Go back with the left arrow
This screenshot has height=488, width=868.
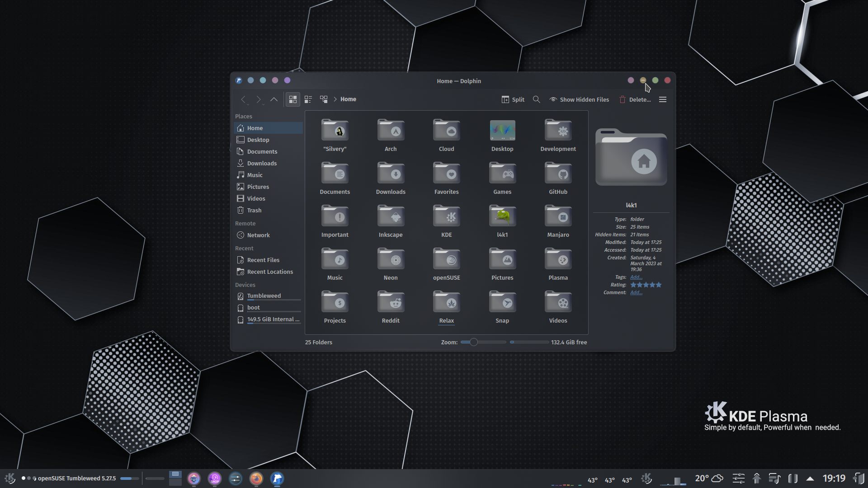(x=243, y=99)
